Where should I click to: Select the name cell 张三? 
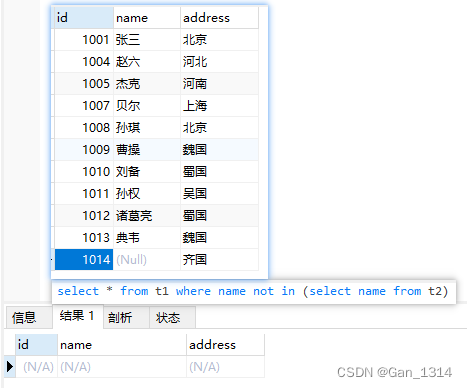(147, 40)
